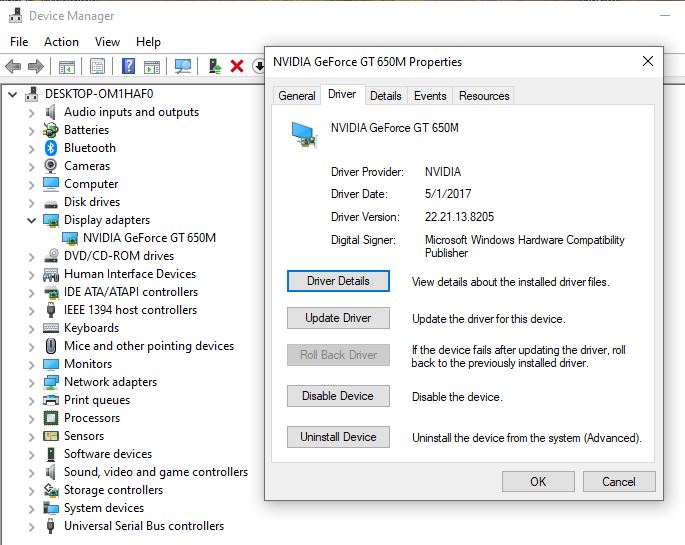
Task: Expand the IDE ATA/ATAPI controllers node
Action: [31, 293]
